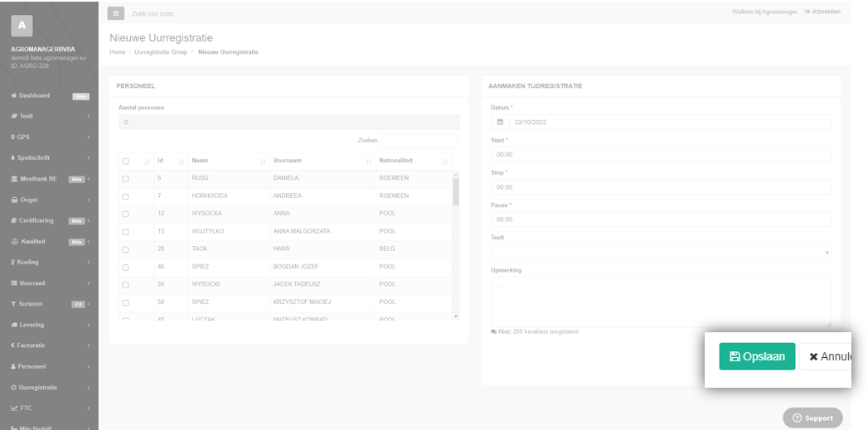
Task: Click the Certificering book icon
Action: [14, 220]
